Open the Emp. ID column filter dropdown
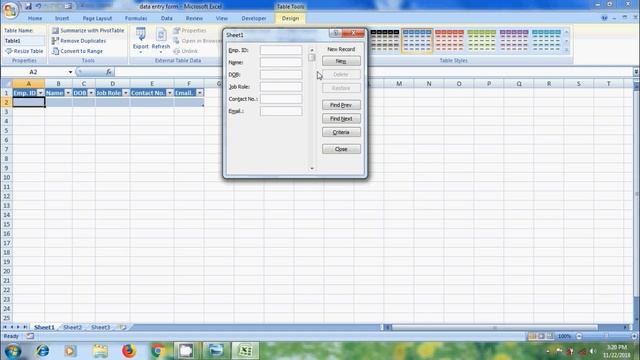Image resolution: width=640 pixels, height=360 pixels. (40, 93)
